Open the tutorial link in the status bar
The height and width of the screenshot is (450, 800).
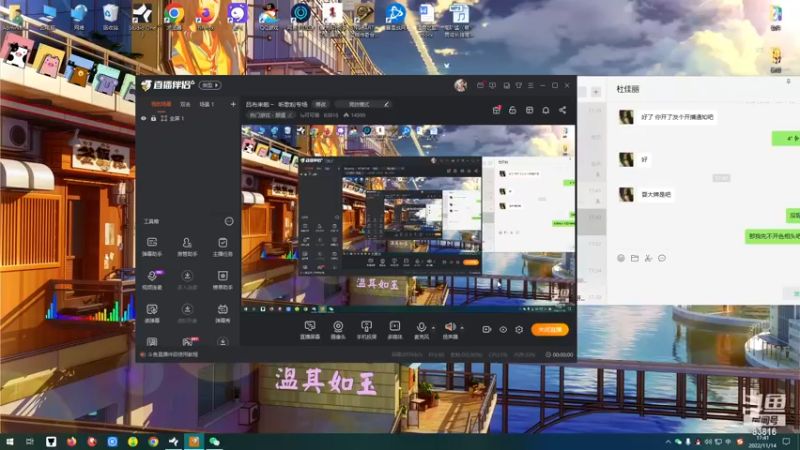click(x=172, y=354)
